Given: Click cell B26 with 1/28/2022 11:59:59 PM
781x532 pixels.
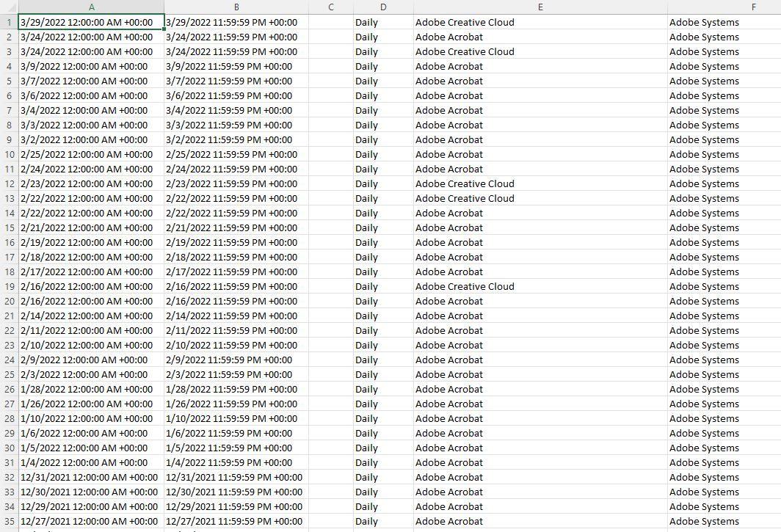Looking at the screenshot, I should (236, 390).
